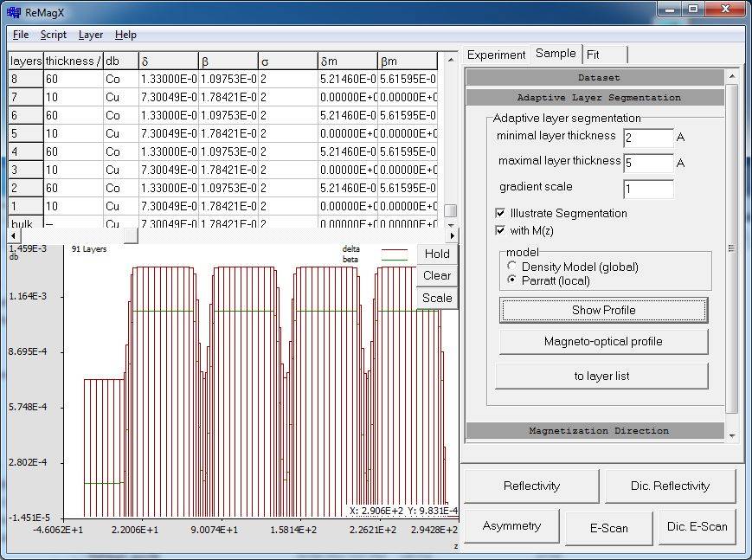Switch to the Experiment tab
This screenshot has width=752, height=560.
coord(496,55)
